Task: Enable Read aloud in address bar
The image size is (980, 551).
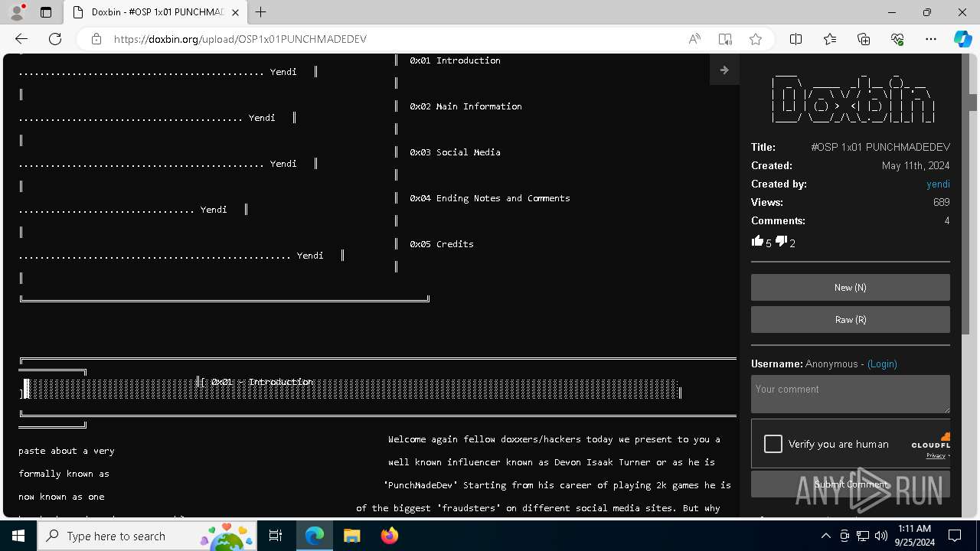Action: pyautogui.click(x=694, y=39)
